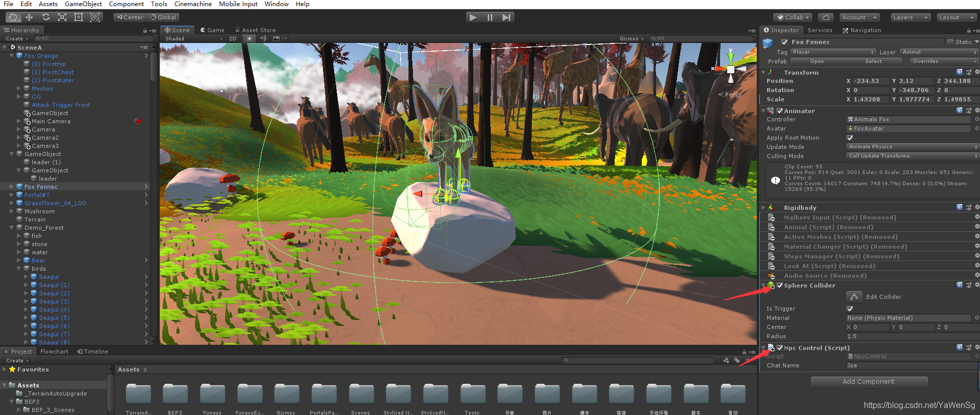Select the combined Transform tool

tap(95, 17)
